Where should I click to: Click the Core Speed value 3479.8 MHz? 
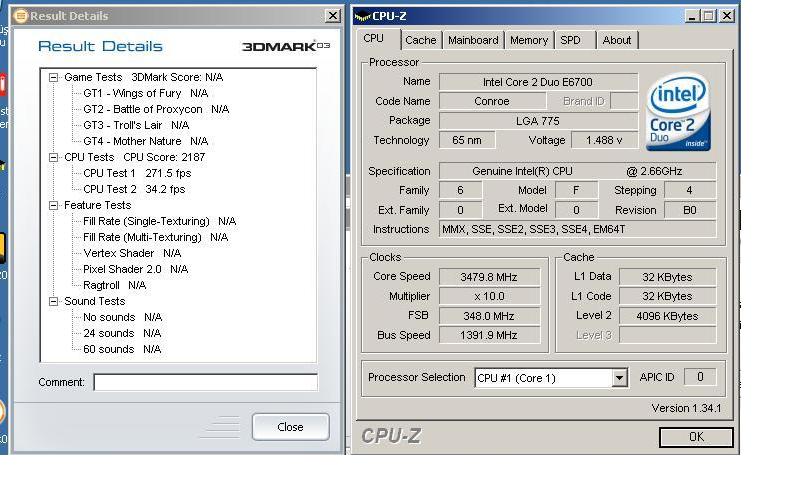click(x=489, y=277)
